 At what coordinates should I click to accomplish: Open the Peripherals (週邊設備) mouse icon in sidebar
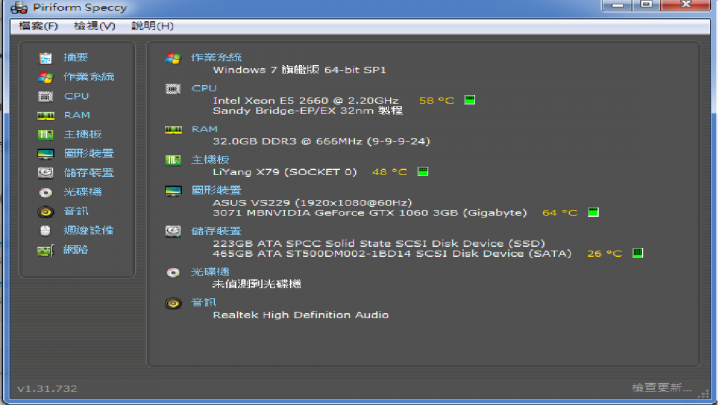coord(45,231)
